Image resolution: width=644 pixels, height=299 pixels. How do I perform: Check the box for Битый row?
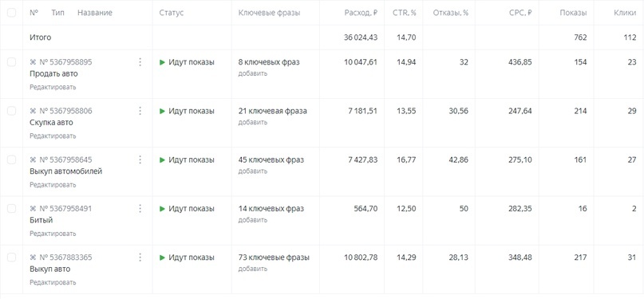coord(11,208)
